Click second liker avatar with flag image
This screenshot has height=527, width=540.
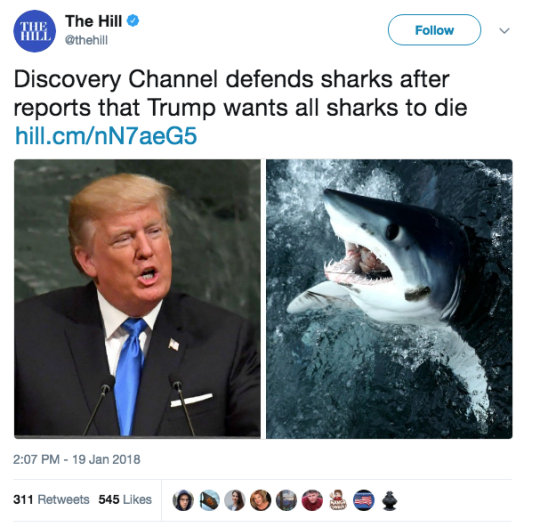209,500
